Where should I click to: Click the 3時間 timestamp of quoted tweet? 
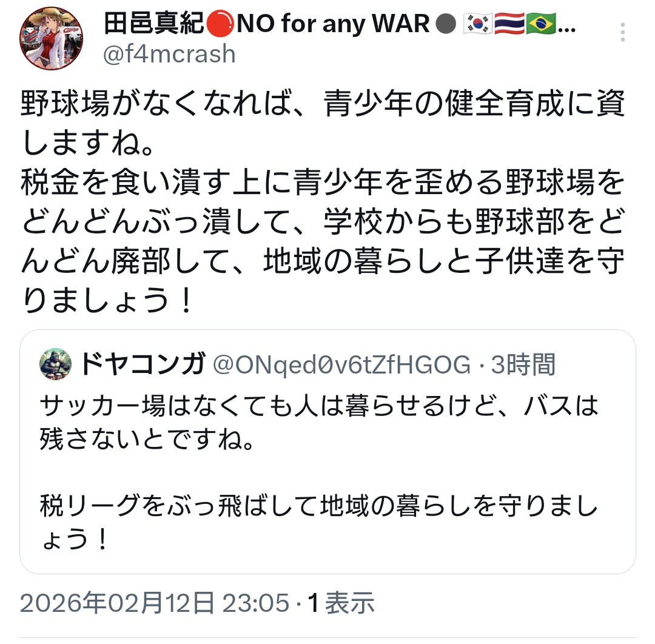point(523,364)
